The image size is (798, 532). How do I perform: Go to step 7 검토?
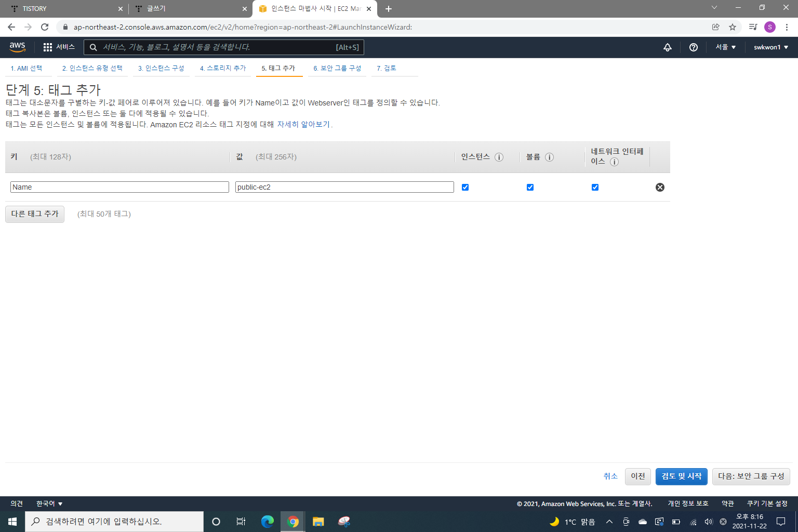click(x=387, y=69)
